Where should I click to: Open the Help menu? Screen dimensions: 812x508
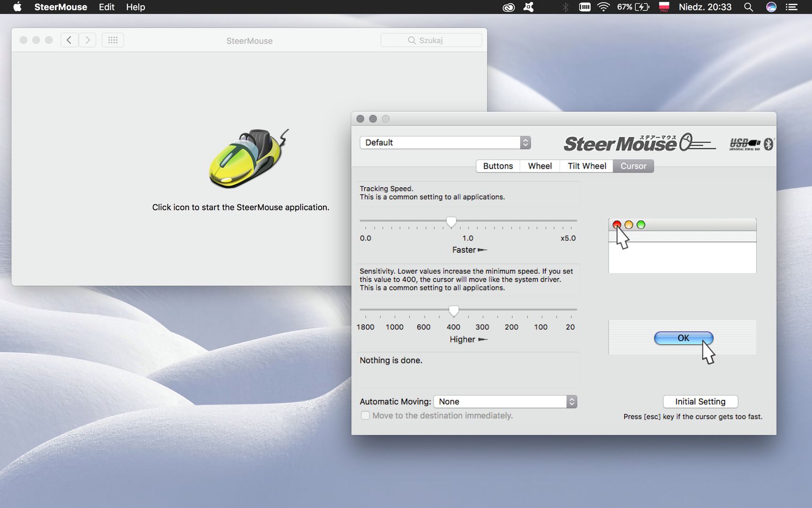[135, 7]
